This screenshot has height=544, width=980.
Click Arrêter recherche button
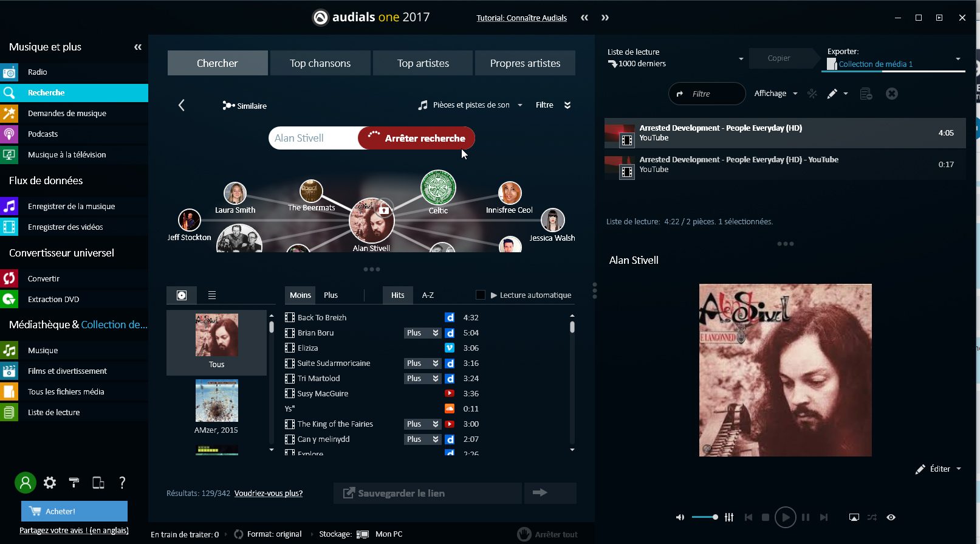tap(417, 138)
